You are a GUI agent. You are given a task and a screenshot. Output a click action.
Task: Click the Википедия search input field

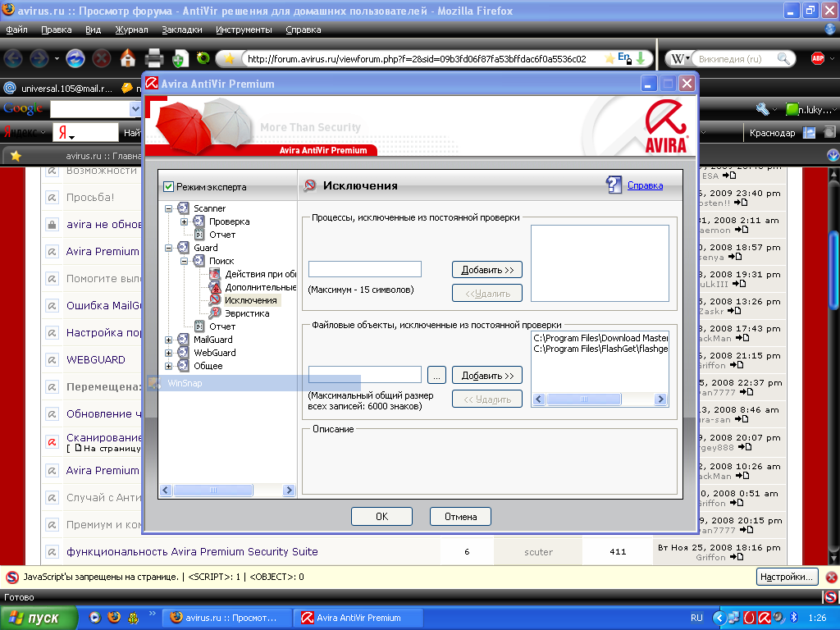click(x=735, y=59)
